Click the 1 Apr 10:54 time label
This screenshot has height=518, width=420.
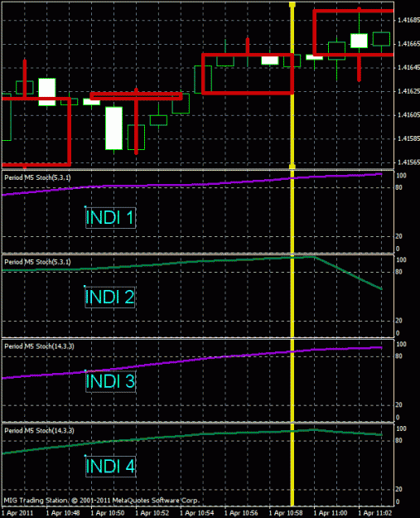pyautogui.click(x=196, y=513)
